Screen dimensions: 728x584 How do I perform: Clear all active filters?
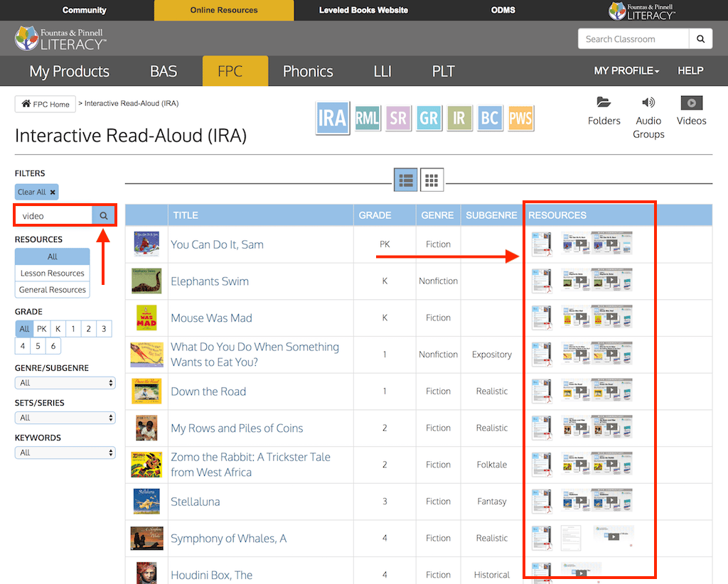point(36,191)
